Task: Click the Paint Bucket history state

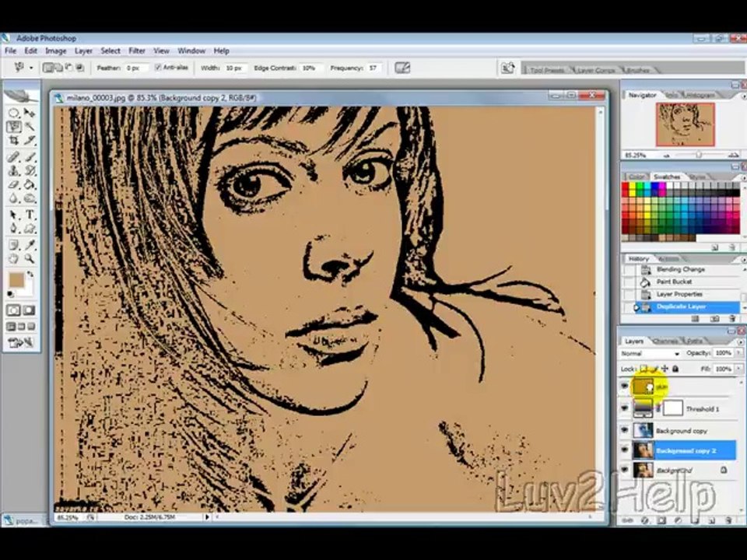Action: pyautogui.click(x=682, y=282)
